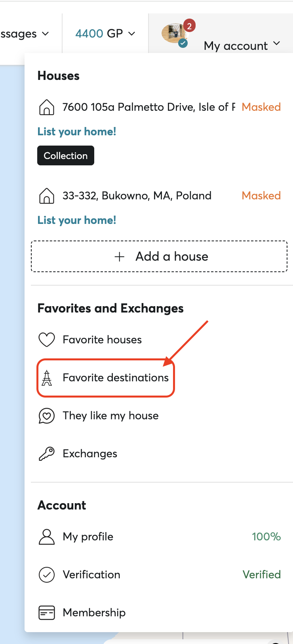
Task: Click the heart icon beside Favorite houses
Action: point(47,340)
